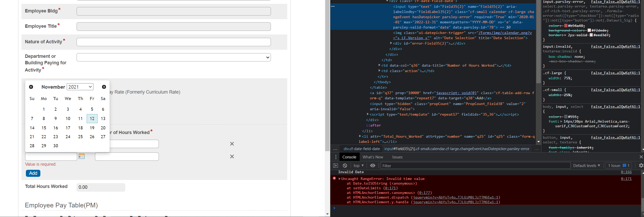Expand the Number of Hours Worked td node

coord(379,65)
